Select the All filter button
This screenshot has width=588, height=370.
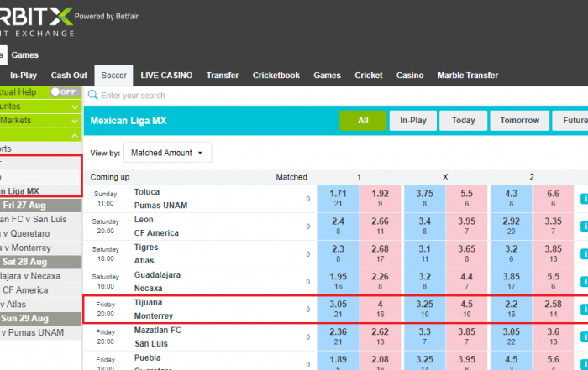pos(363,121)
